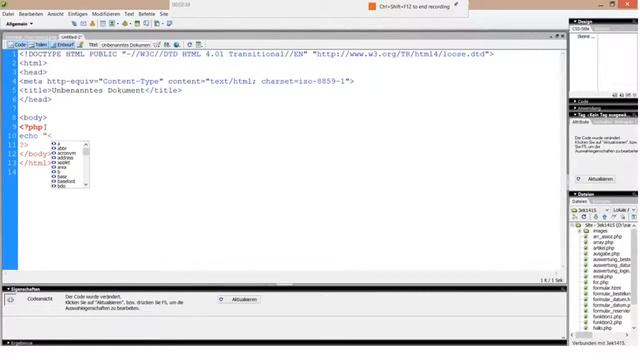The width and height of the screenshot is (640, 360).
Task: Select the Untitled-2 document tab
Action: 71,37
